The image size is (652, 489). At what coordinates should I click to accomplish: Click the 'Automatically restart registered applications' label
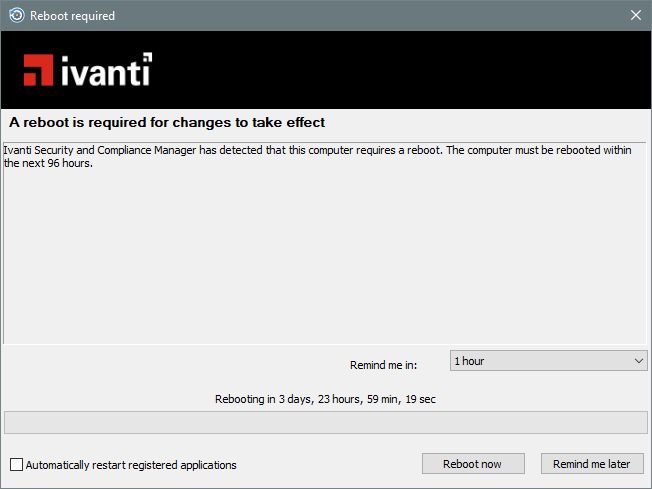click(131, 464)
